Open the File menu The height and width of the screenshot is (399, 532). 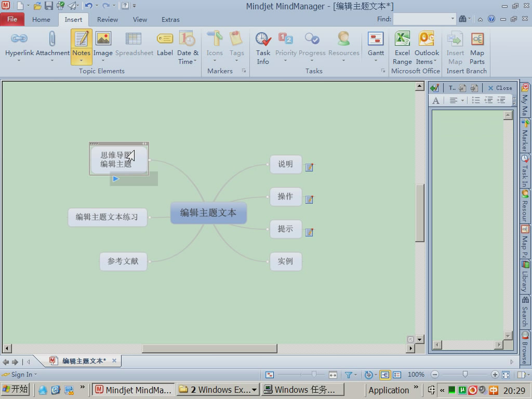click(12, 19)
